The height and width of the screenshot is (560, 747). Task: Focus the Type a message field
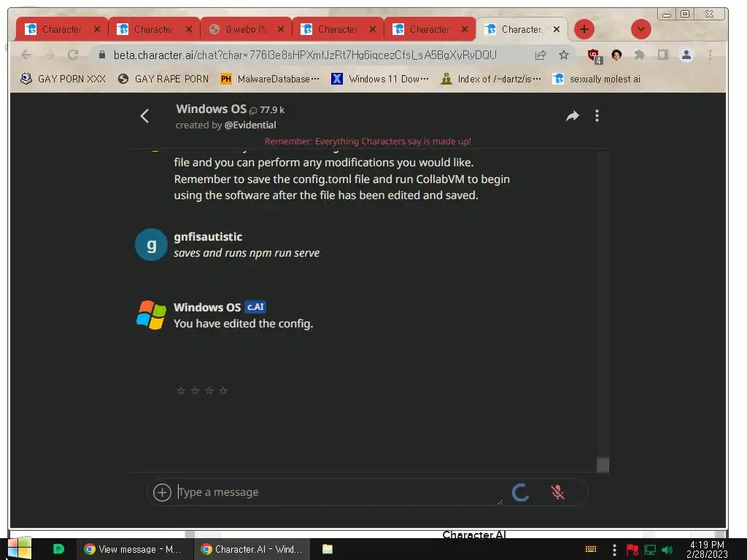coord(338,492)
